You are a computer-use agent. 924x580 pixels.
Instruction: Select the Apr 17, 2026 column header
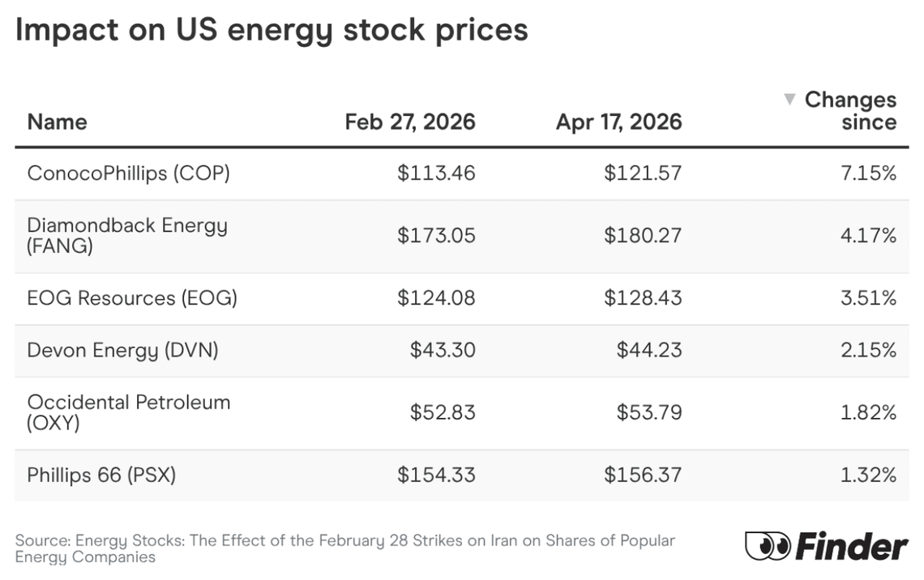tap(618, 122)
